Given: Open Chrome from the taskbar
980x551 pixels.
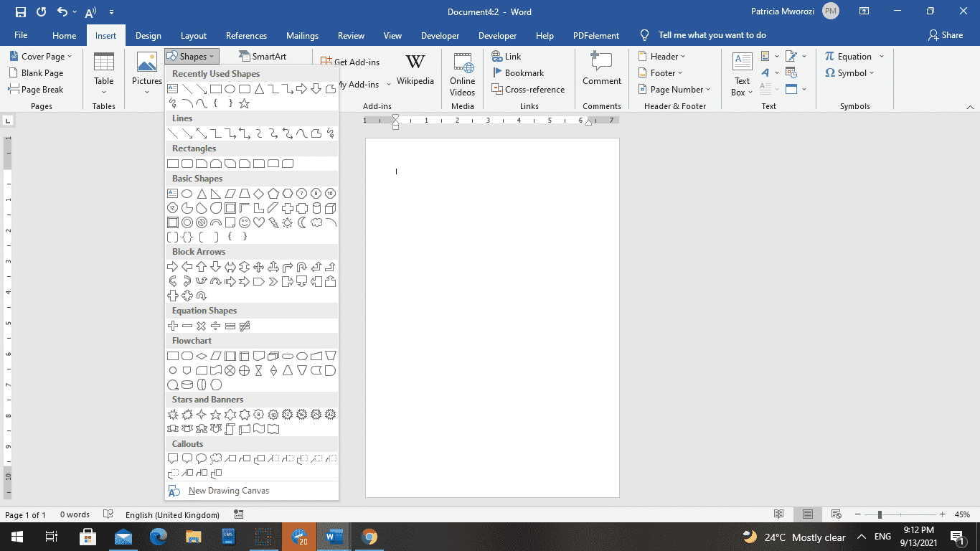Looking at the screenshot, I should [x=368, y=537].
